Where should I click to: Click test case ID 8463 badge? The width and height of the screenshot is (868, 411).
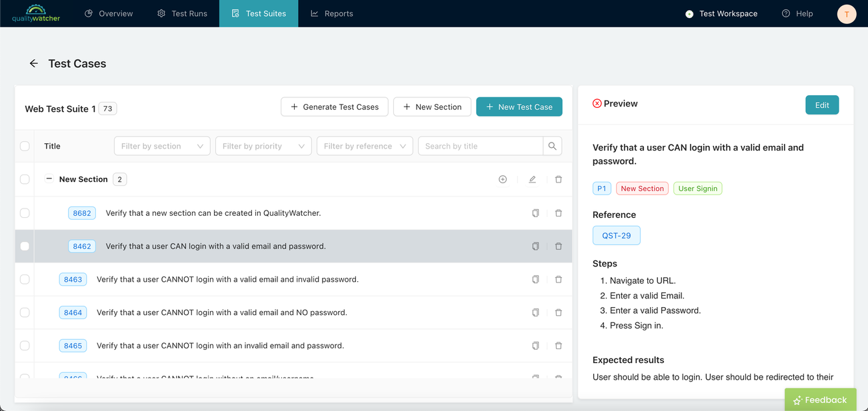coord(73,280)
